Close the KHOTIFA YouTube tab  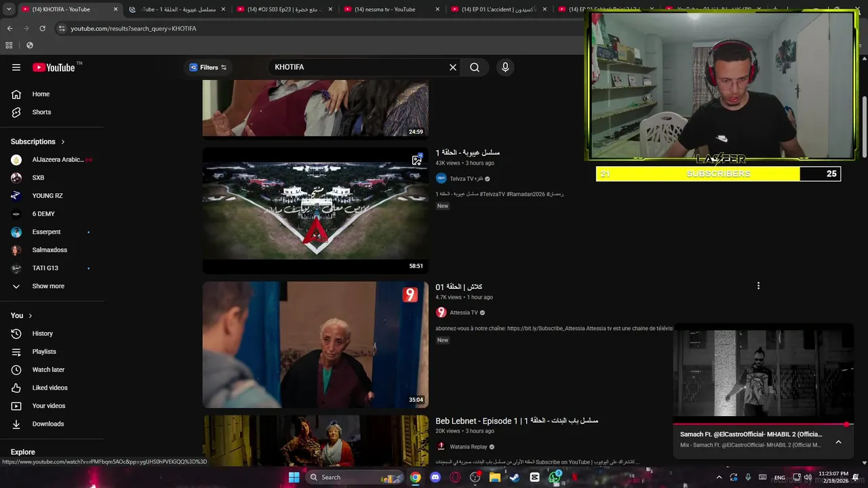tap(115, 9)
